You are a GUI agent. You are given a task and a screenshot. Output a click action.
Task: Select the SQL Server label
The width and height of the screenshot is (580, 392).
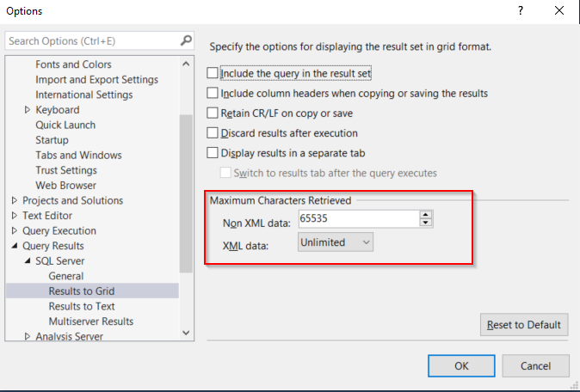[x=60, y=260]
